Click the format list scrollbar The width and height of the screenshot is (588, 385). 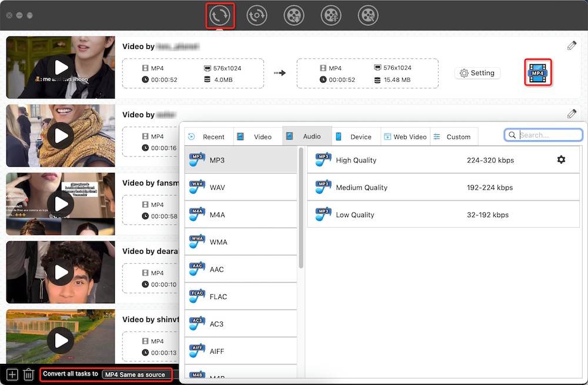(300, 208)
